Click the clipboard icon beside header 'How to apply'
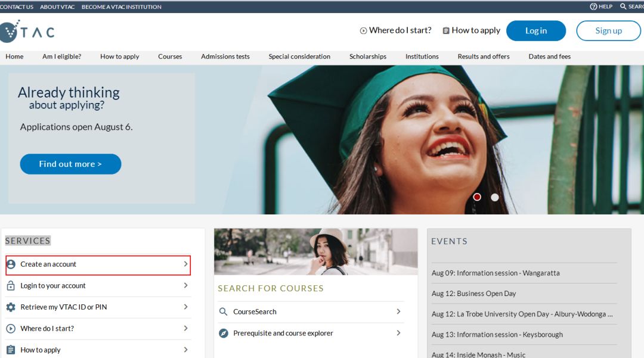644x358 pixels. 445,31
